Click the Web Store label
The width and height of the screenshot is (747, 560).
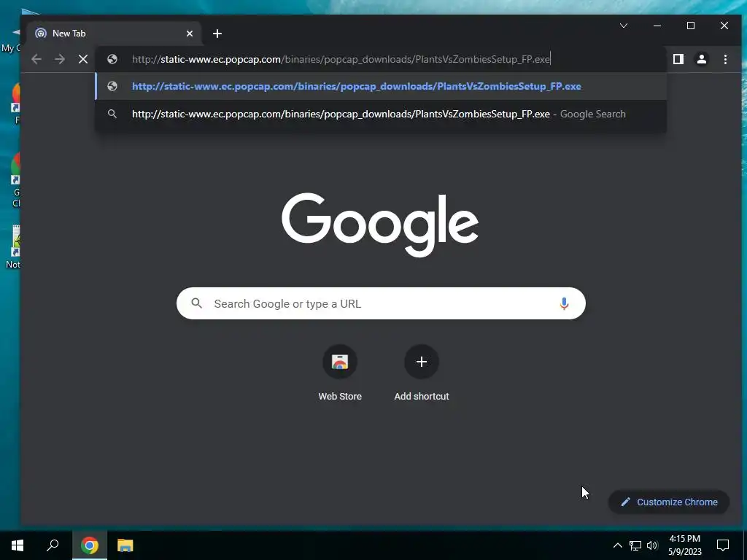click(340, 396)
